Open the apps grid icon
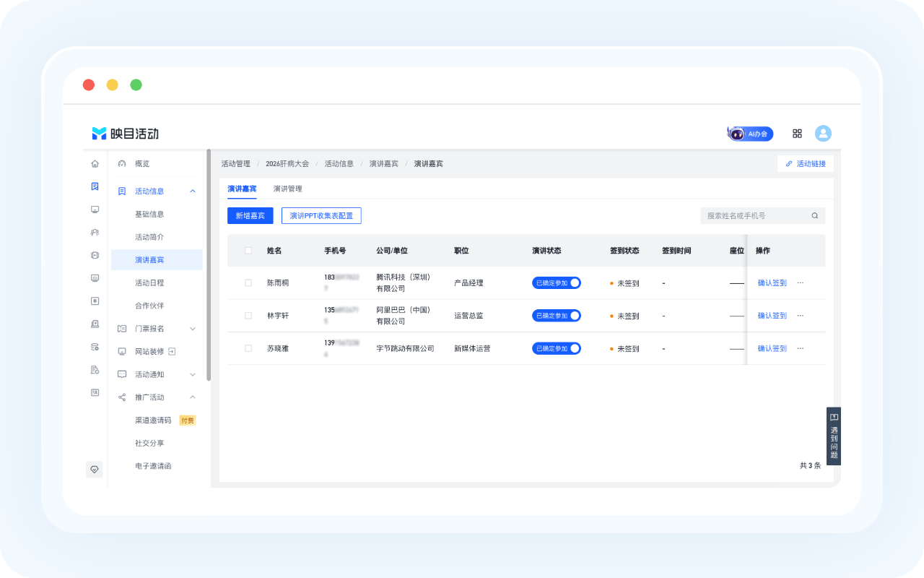 tap(798, 134)
